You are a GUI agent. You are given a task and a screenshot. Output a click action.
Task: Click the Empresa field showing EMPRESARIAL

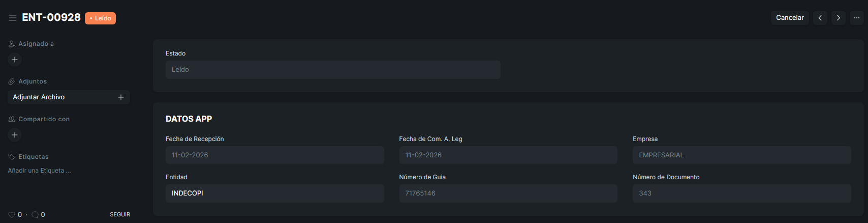coord(741,155)
